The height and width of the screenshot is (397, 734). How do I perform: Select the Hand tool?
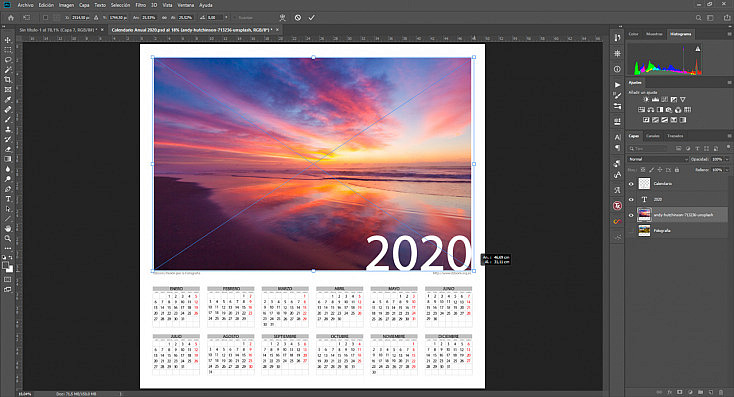[x=7, y=228]
